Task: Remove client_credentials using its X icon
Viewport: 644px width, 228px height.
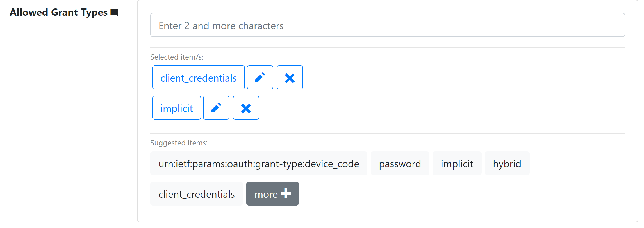Action: pyautogui.click(x=290, y=77)
